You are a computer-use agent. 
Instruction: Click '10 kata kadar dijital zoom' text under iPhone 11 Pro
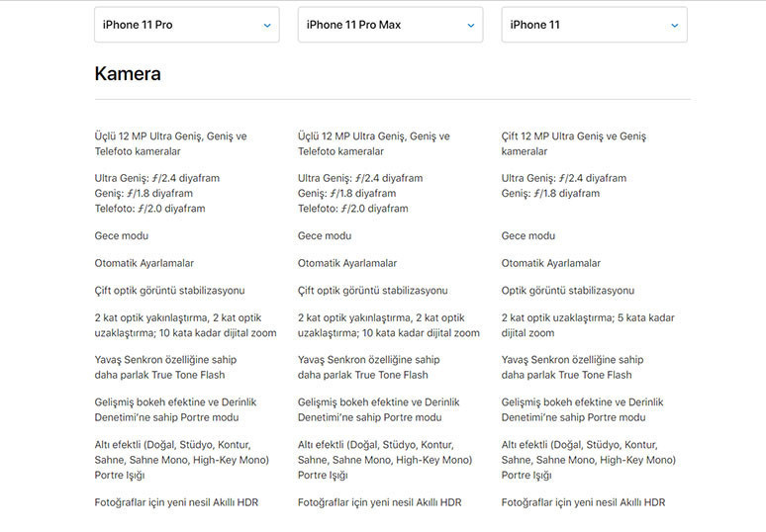(x=218, y=333)
